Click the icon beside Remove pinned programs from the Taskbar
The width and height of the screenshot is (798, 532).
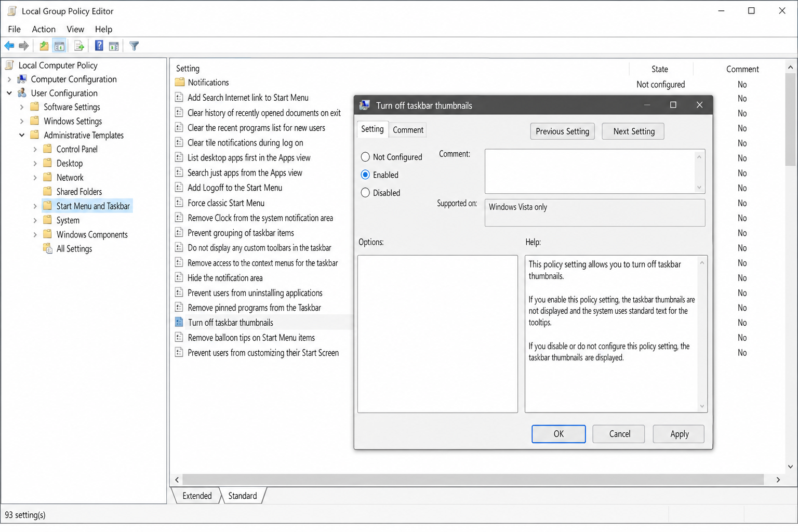pyautogui.click(x=179, y=308)
